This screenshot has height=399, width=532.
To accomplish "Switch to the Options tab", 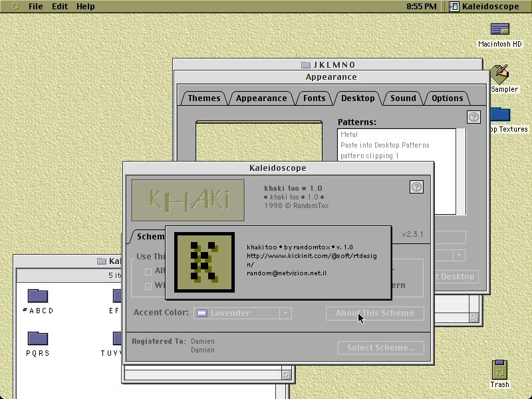I will [x=447, y=98].
